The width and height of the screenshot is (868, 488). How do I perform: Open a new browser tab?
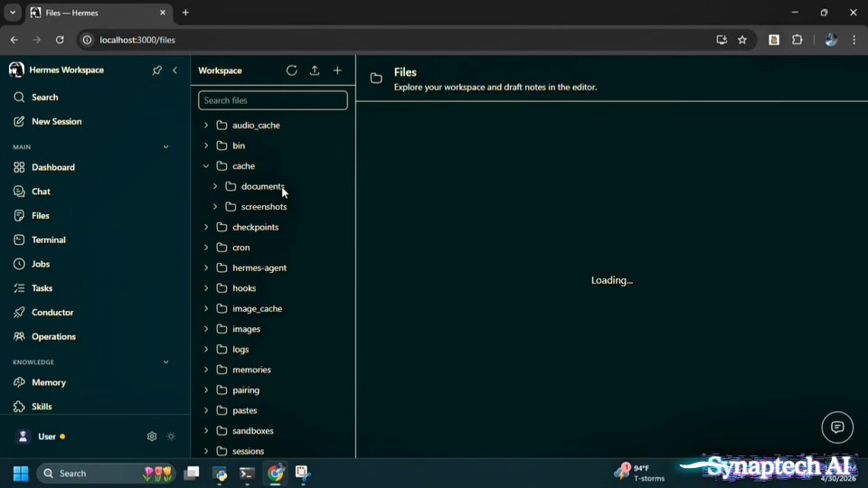coord(185,13)
